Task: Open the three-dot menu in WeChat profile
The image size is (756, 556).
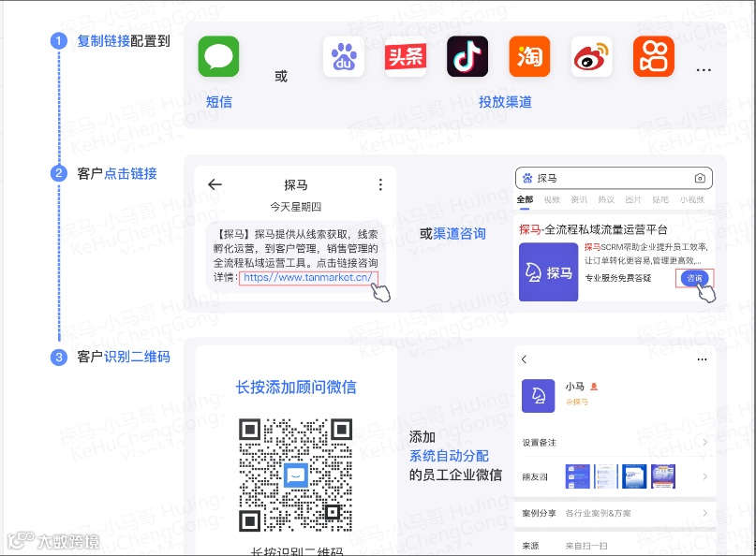Action: [702, 359]
